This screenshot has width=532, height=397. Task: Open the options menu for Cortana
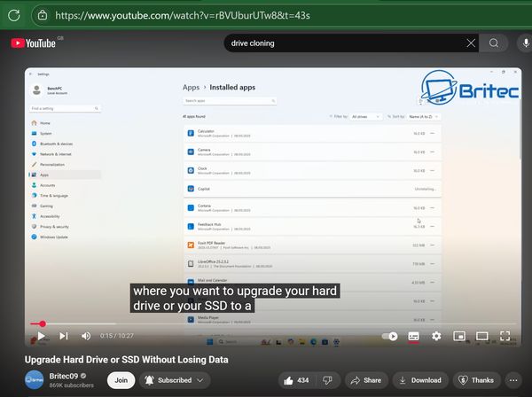point(433,208)
